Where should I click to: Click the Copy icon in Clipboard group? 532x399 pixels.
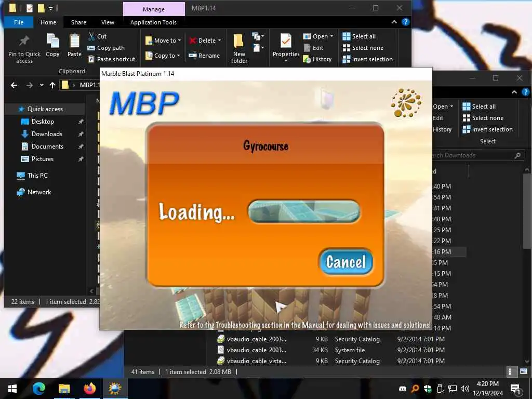(52, 45)
